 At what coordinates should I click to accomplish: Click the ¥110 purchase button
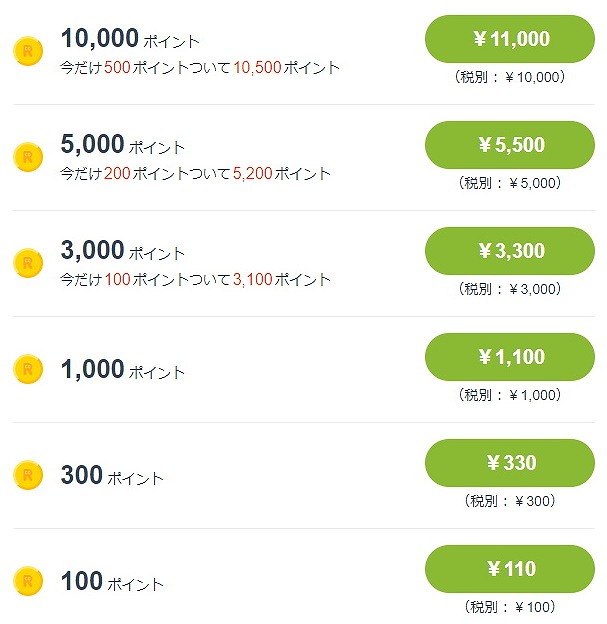(510, 569)
